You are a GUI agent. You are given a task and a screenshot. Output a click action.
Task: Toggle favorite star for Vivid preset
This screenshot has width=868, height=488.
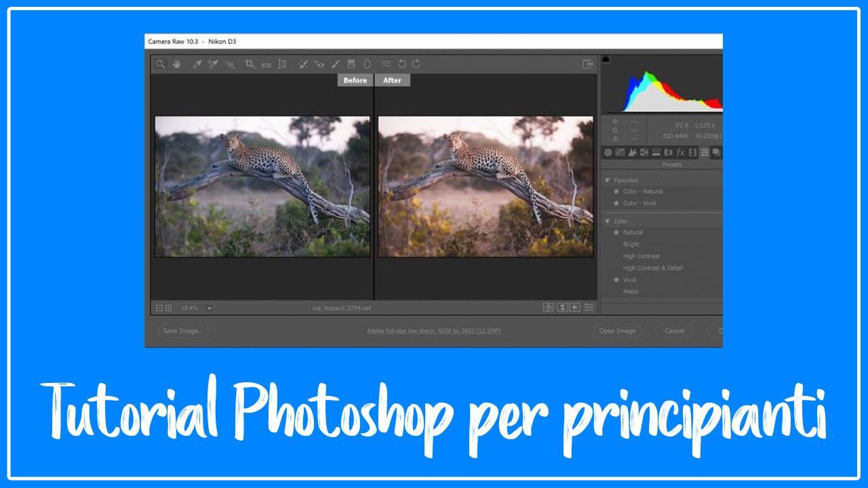click(616, 279)
